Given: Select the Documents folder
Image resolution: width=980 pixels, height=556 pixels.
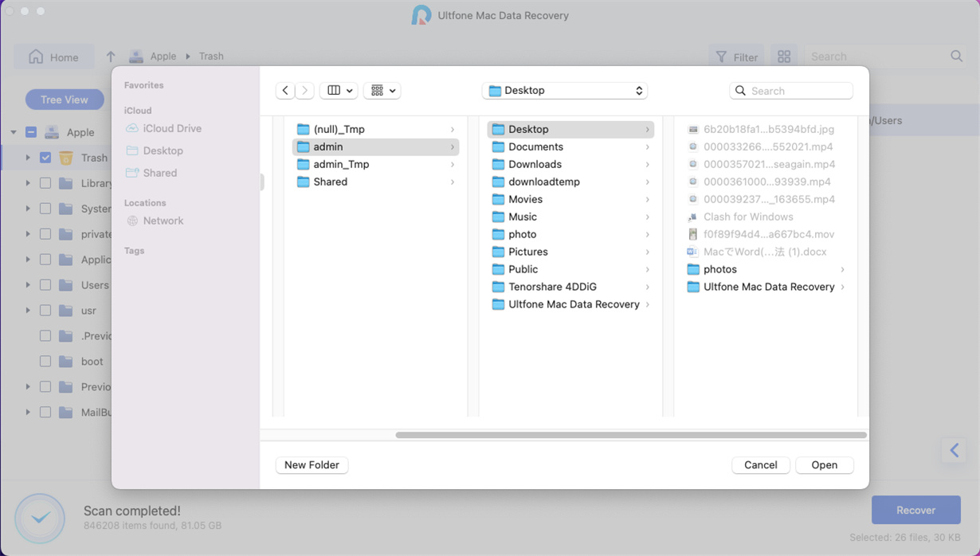Looking at the screenshot, I should point(570,147).
